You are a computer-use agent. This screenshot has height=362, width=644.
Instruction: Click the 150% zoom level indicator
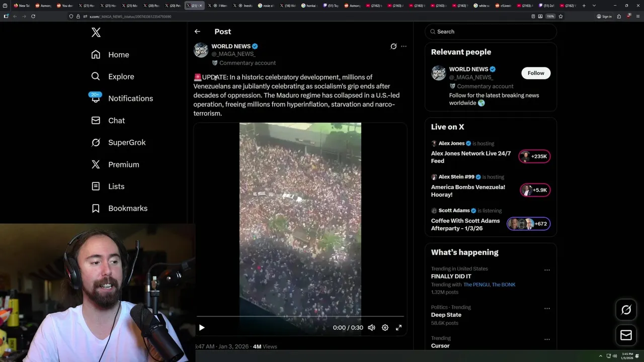coord(550,16)
